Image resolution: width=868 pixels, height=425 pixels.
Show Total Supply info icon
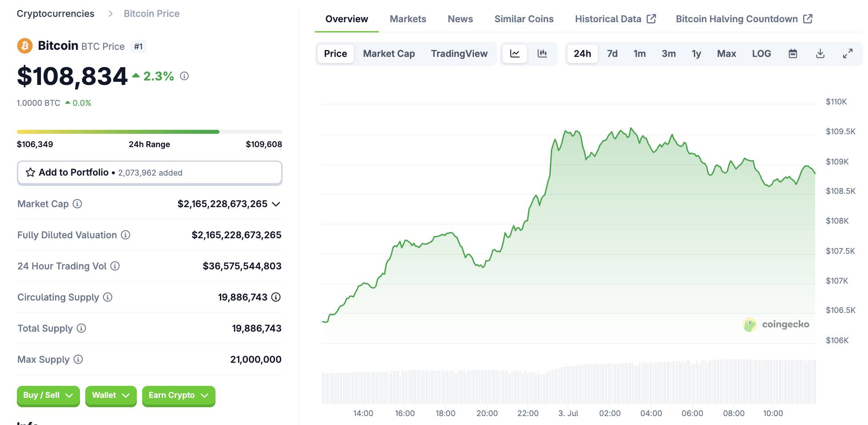tap(81, 328)
